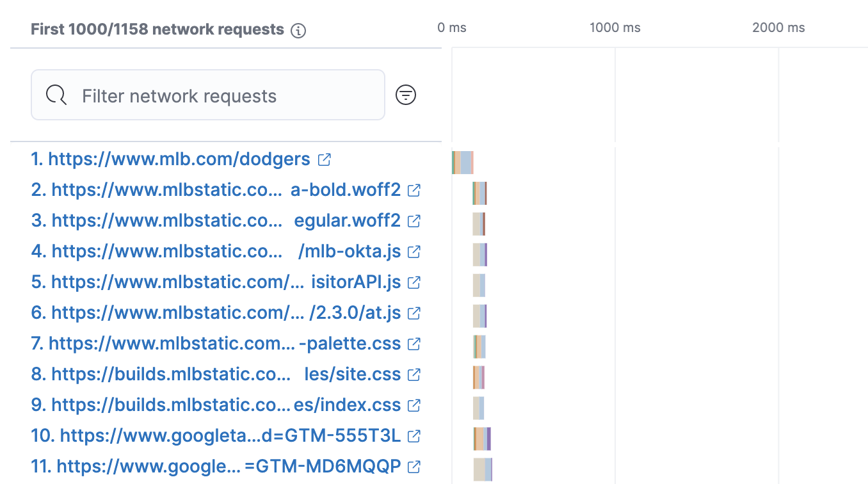Open external icon for -palette.css
868x484 pixels.
414,344
